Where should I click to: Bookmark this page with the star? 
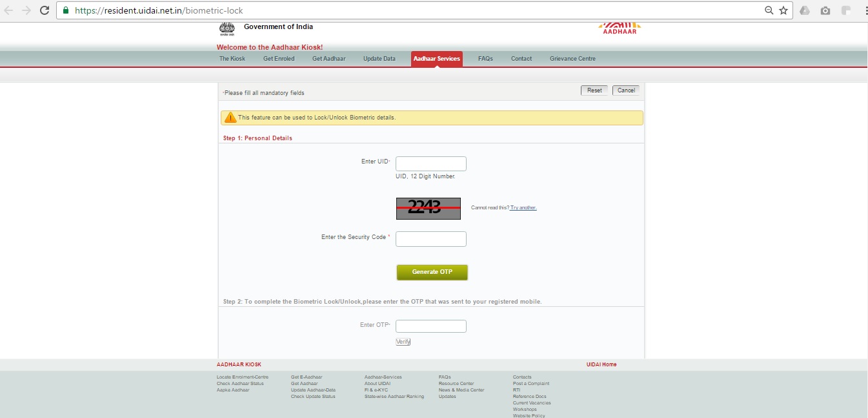click(783, 10)
